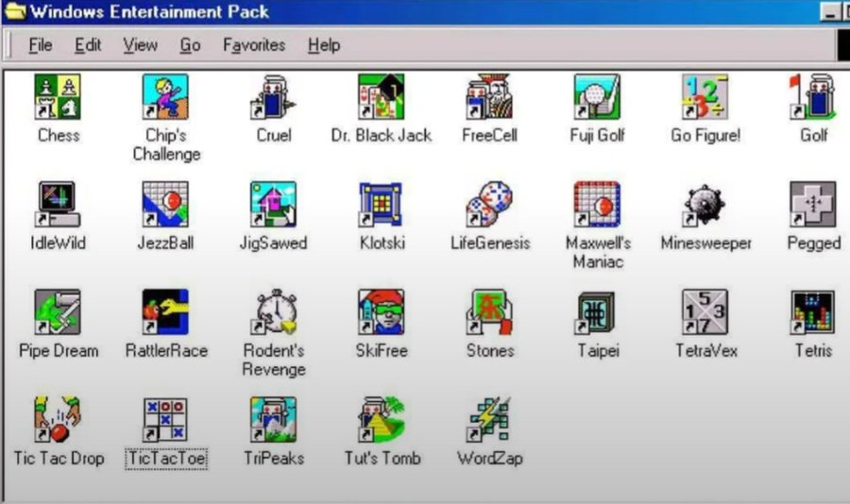This screenshot has height=504, width=850.
Task: Launch Dr. Black Jack icon
Action: click(x=382, y=97)
